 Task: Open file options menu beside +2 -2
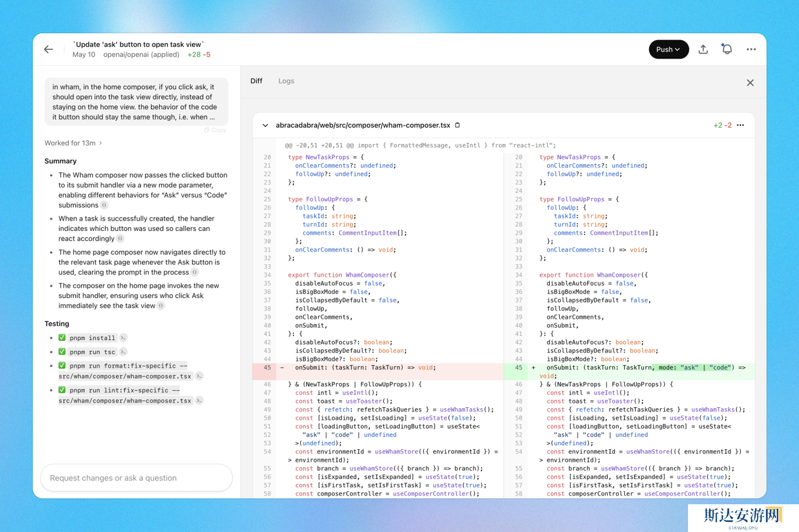pos(740,125)
